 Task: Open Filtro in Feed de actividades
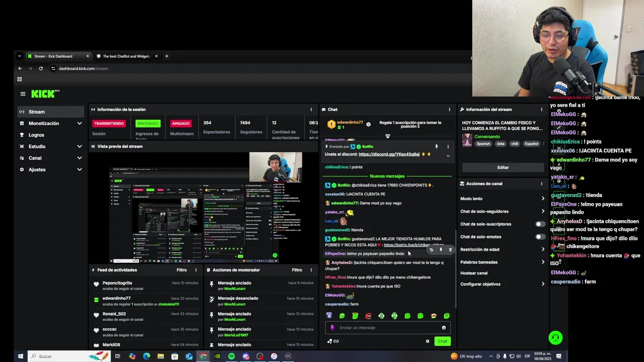(x=182, y=270)
